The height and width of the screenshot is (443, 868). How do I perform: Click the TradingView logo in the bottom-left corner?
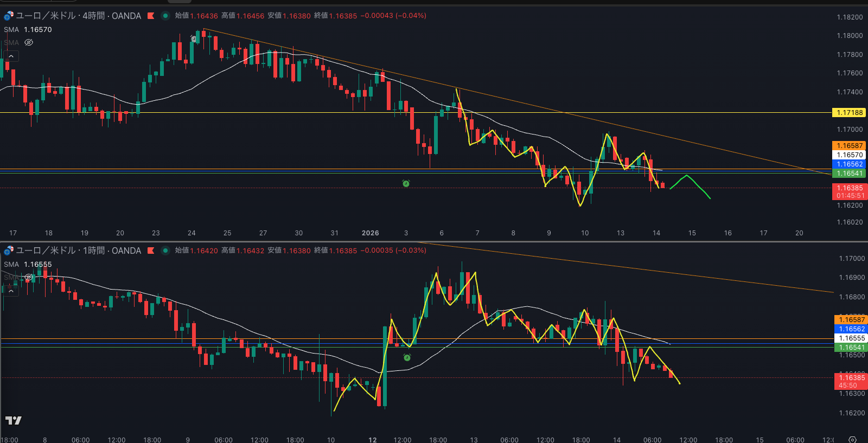pyautogui.click(x=14, y=420)
